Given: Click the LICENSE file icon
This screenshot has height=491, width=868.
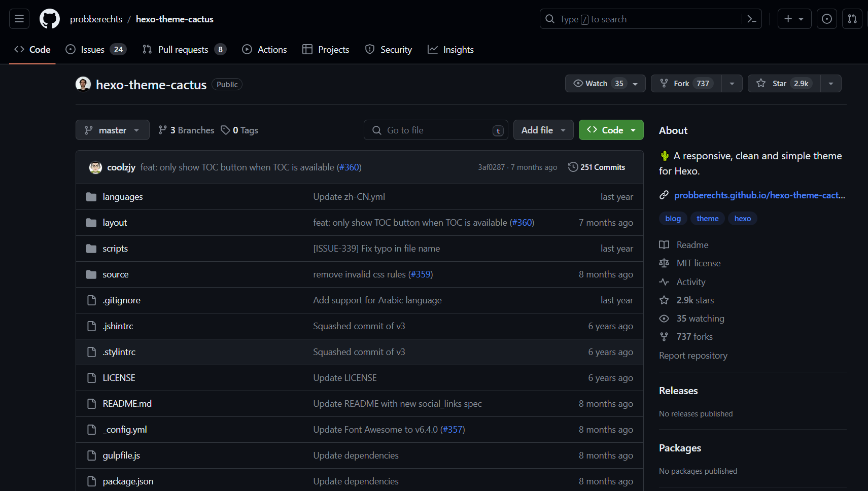Looking at the screenshot, I should click(x=91, y=378).
